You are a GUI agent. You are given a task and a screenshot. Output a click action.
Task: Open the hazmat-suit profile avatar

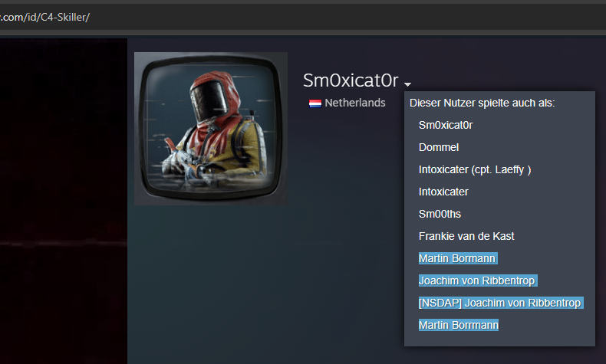[x=211, y=129]
